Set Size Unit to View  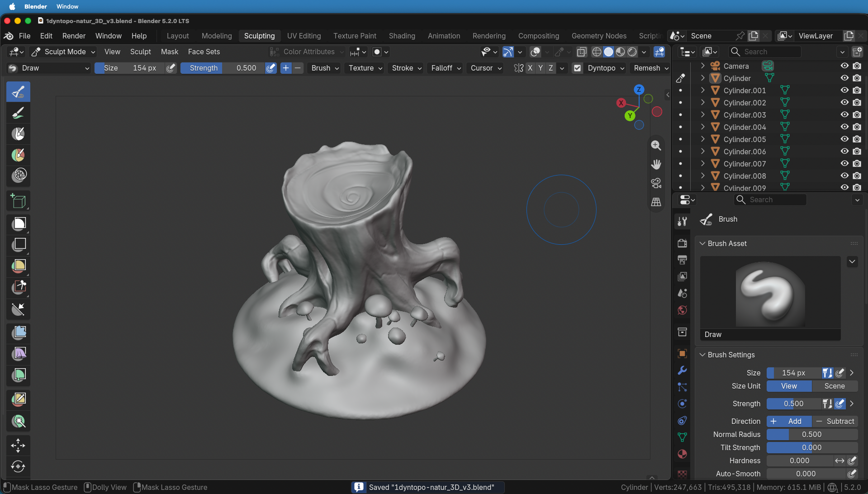pos(789,386)
